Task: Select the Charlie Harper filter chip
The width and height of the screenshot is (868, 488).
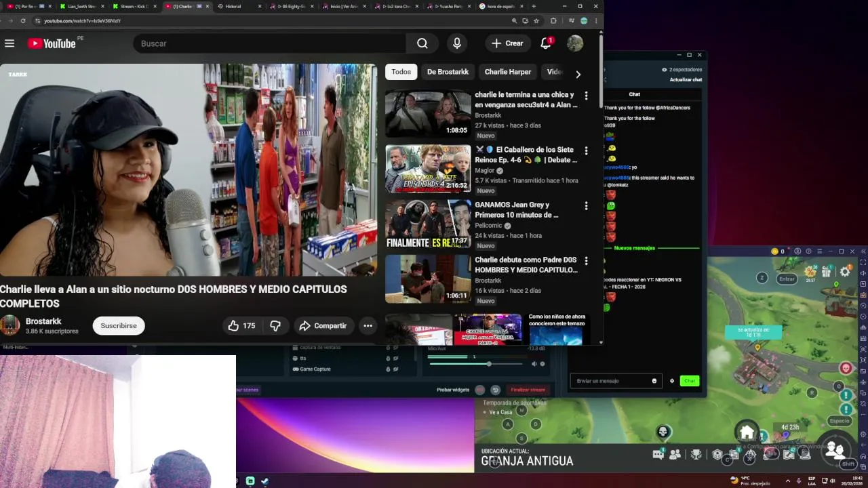Action: (x=507, y=72)
